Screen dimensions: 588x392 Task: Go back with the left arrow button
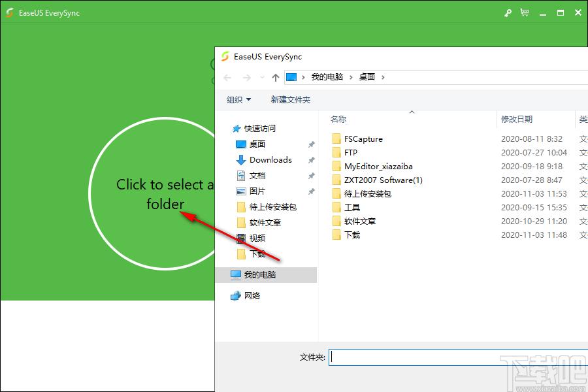pyautogui.click(x=227, y=78)
